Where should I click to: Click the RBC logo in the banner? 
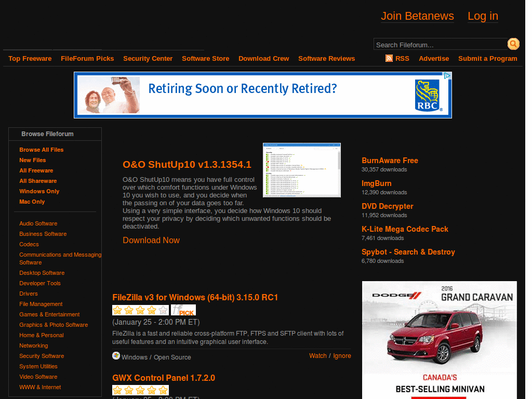[429, 96]
